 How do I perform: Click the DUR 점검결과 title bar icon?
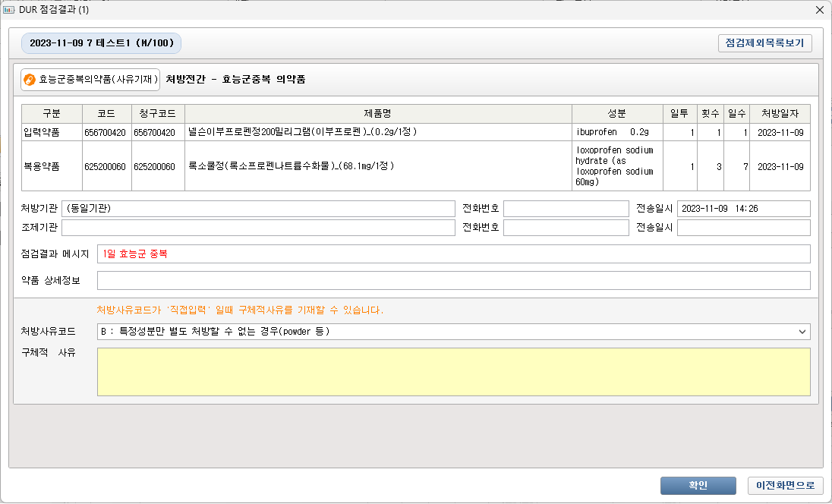(x=9, y=10)
